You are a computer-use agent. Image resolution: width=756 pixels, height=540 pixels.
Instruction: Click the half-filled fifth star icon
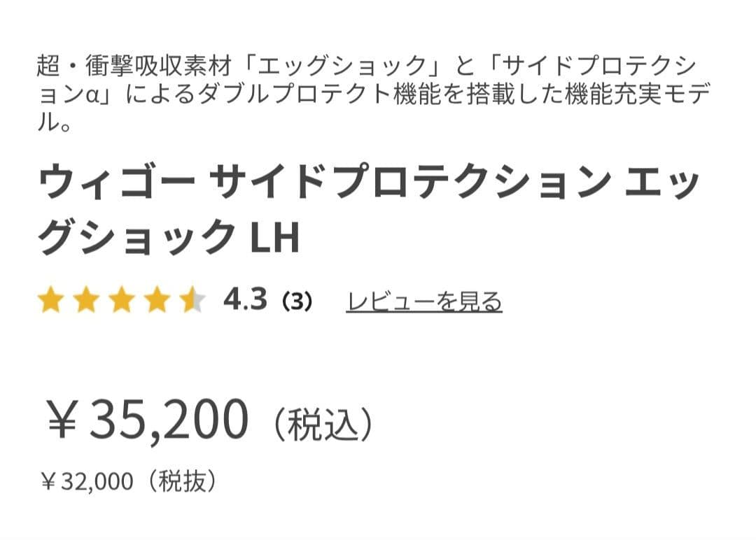[195, 301]
